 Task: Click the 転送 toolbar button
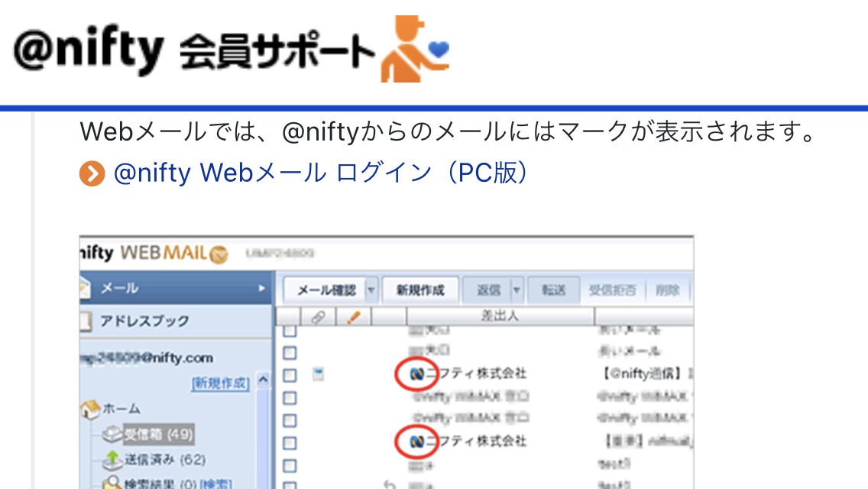pyautogui.click(x=553, y=290)
